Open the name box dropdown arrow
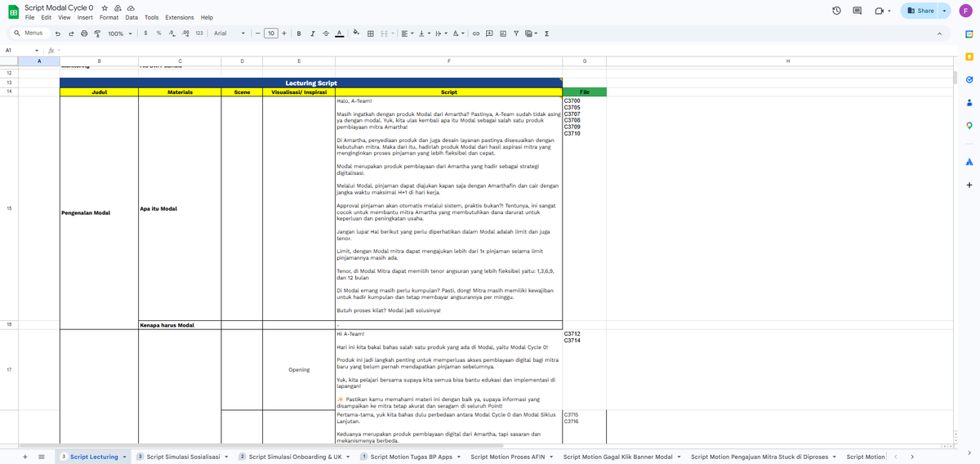 [x=36, y=51]
